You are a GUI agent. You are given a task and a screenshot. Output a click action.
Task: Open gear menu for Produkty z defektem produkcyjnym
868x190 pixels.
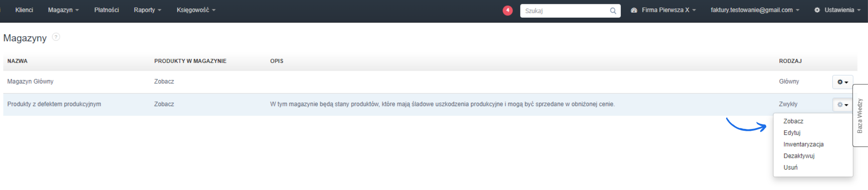click(842, 104)
